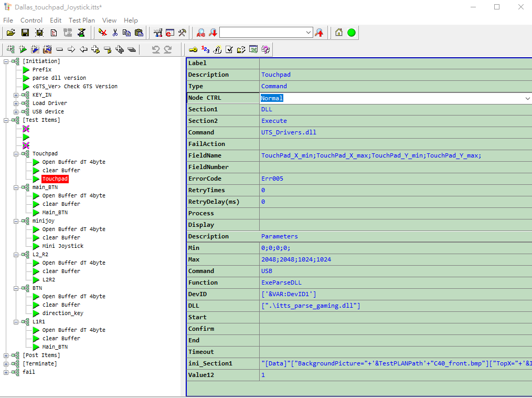Select the direction_key tree item
The image size is (532, 398).
pos(63,313)
